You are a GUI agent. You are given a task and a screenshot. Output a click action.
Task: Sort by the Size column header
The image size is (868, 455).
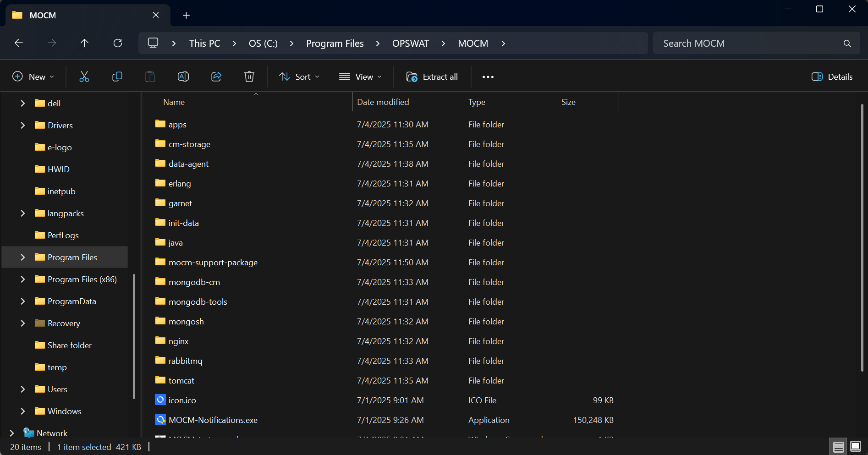click(568, 102)
